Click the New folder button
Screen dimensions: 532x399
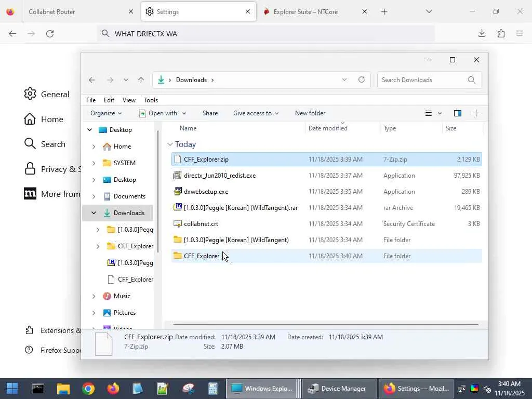[310, 113]
